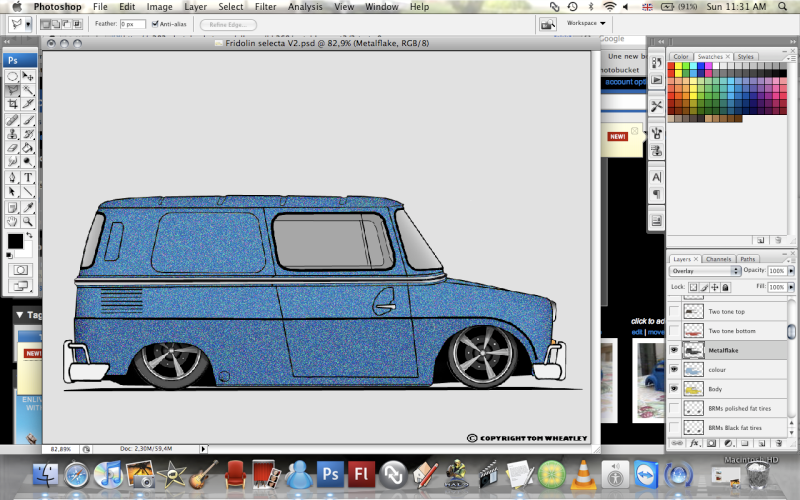Select the Elliptical Marquee tool
This screenshot has width=800, height=500.
[x=12, y=77]
